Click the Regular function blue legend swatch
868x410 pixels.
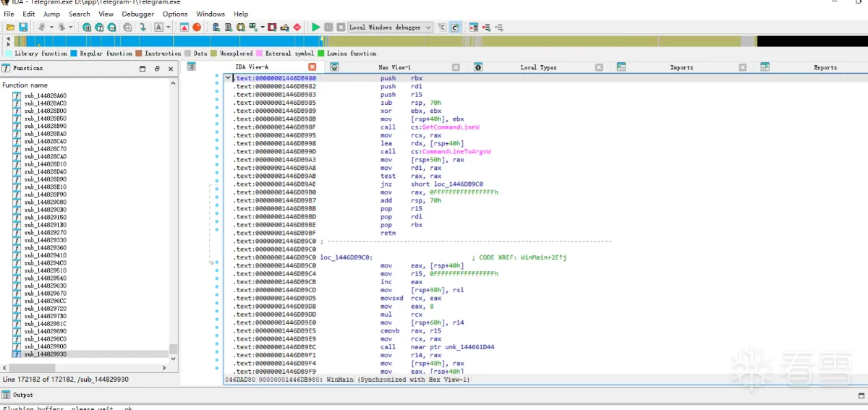coord(74,54)
